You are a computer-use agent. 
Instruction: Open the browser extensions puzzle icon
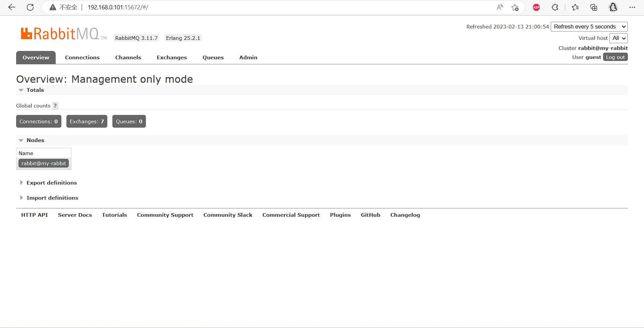coord(555,7)
